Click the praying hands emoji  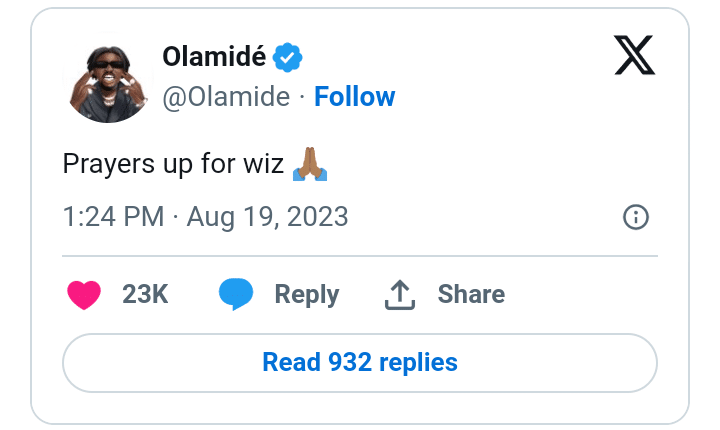(310, 164)
